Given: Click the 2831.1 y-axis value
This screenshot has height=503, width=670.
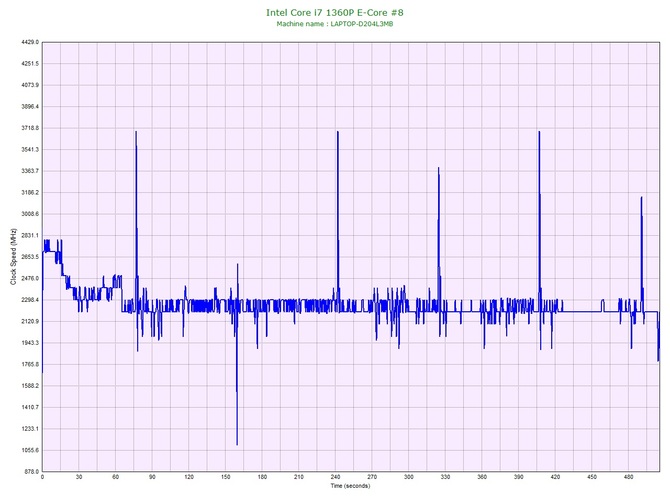Looking at the screenshot, I should (30, 235).
